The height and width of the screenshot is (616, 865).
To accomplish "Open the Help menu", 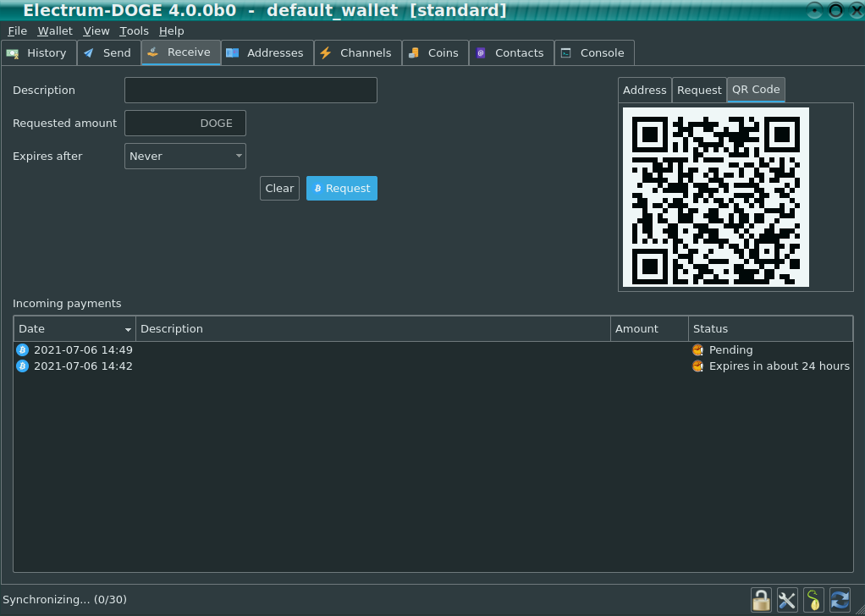I will (172, 30).
